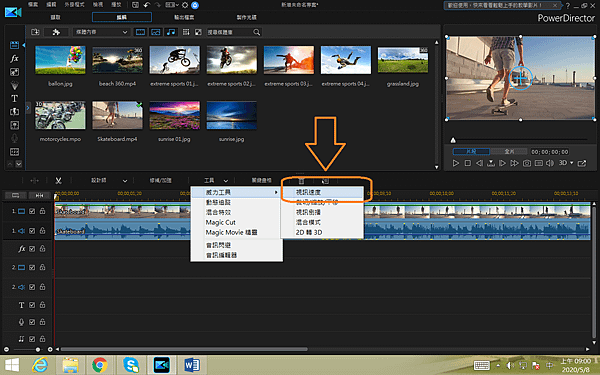This screenshot has height=375, width=600.
Task: Click the undo arrow in the top bar
Action: click(146, 5)
